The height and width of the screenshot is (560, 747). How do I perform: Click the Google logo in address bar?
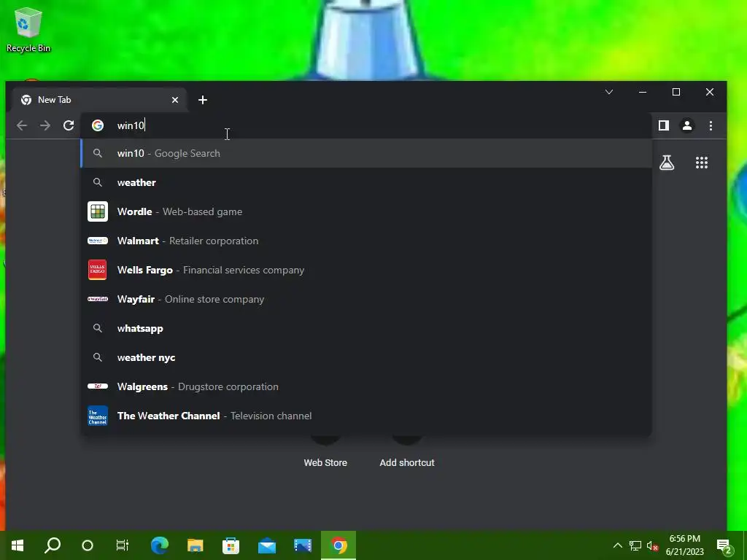(x=98, y=125)
